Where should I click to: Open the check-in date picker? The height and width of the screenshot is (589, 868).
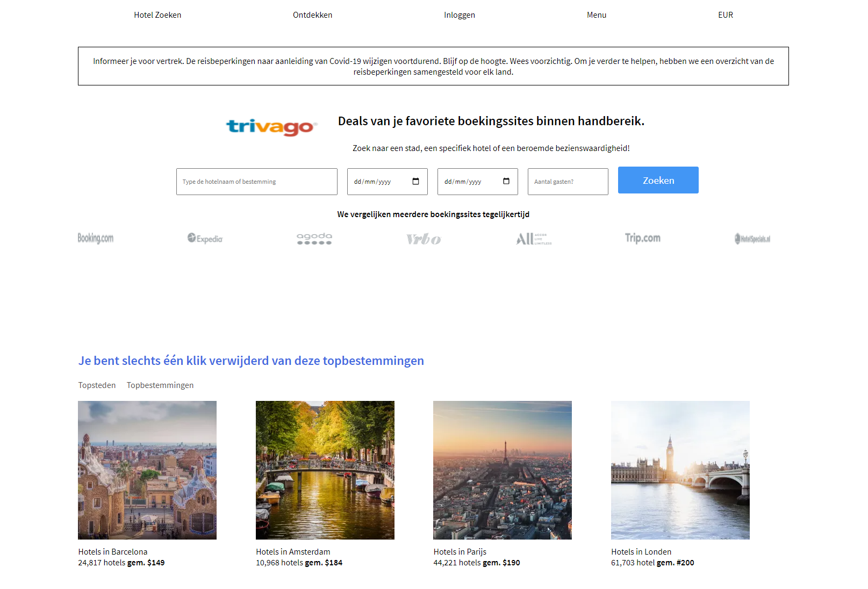387,182
